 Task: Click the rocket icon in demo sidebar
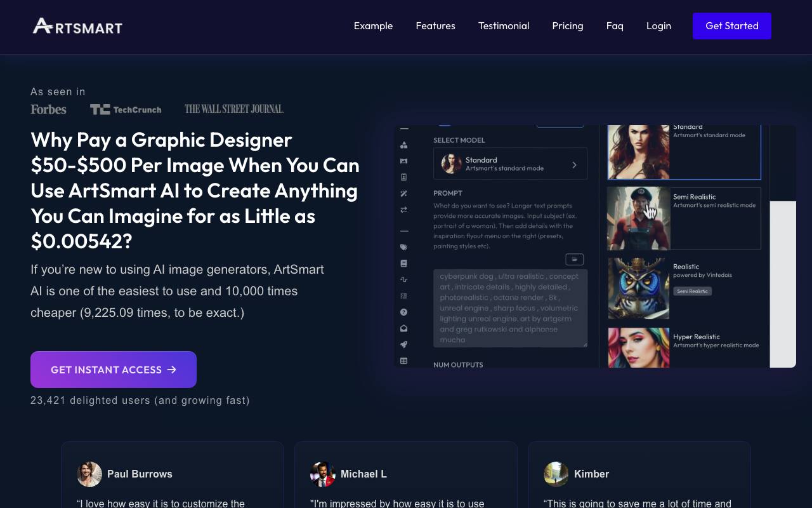click(404, 344)
